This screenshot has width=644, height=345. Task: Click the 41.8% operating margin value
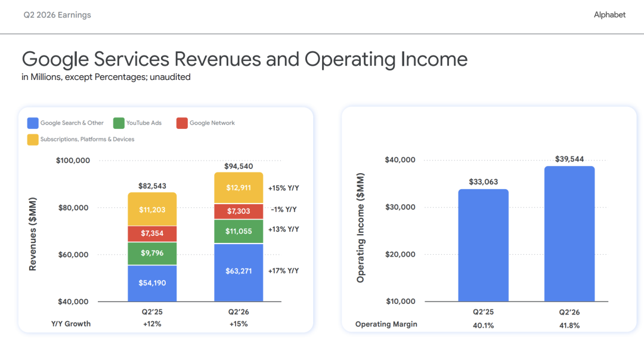click(569, 325)
